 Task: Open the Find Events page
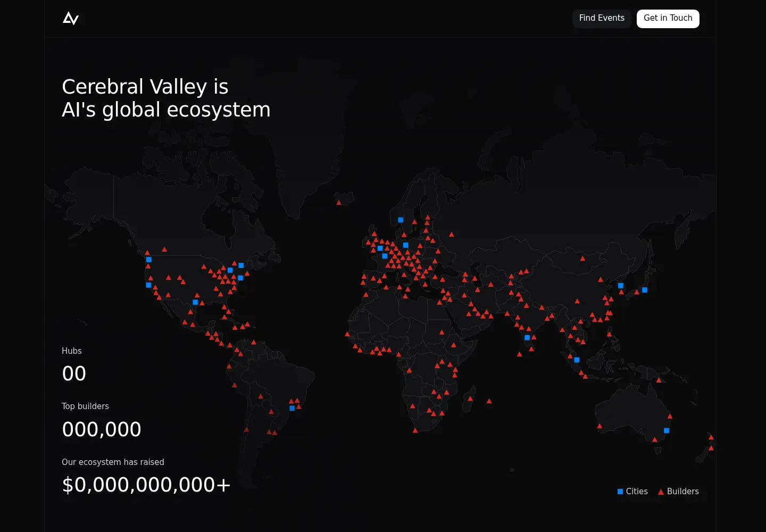[x=602, y=19]
